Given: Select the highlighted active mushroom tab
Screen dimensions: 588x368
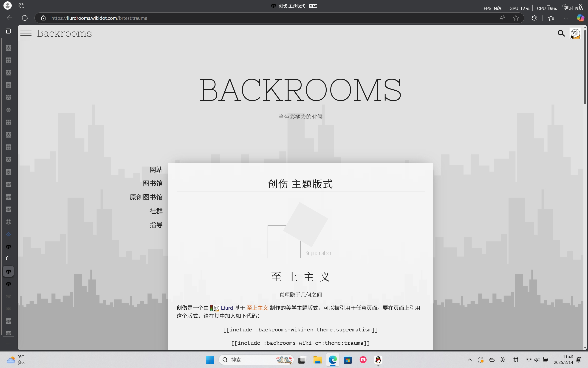Looking at the screenshot, I should (8, 271).
